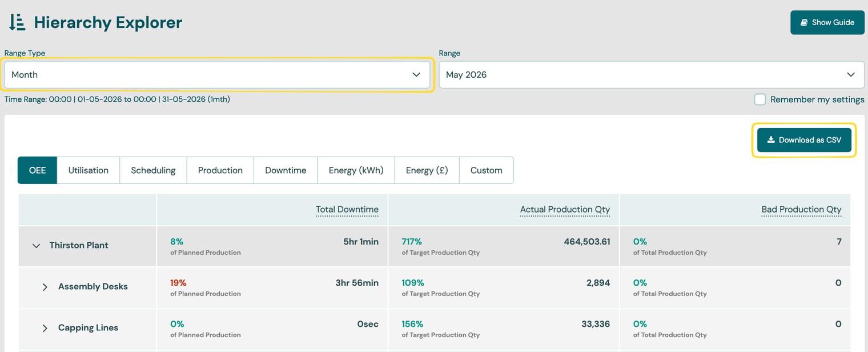This screenshot has height=352, width=868.
Task: Open the Range dropdown showing May 2026
Action: click(652, 75)
